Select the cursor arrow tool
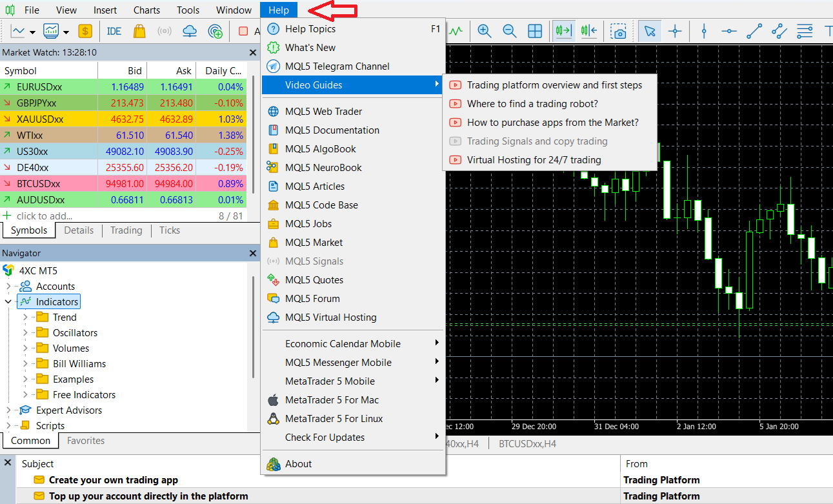This screenshot has width=833, height=504. (650, 31)
